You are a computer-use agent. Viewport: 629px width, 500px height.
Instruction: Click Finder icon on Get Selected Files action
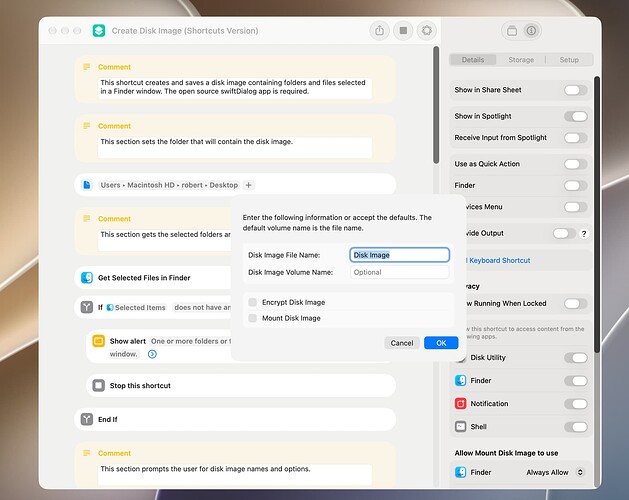pyautogui.click(x=87, y=278)
